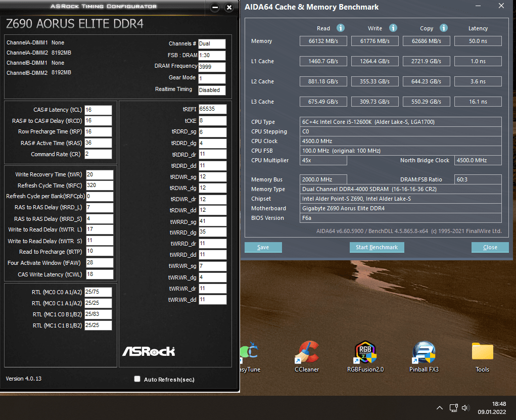Viewport: 516px width, 420px height.
Task: Click the Memory Latency value 50.0 ns
Action: click(x=478, y=41)
